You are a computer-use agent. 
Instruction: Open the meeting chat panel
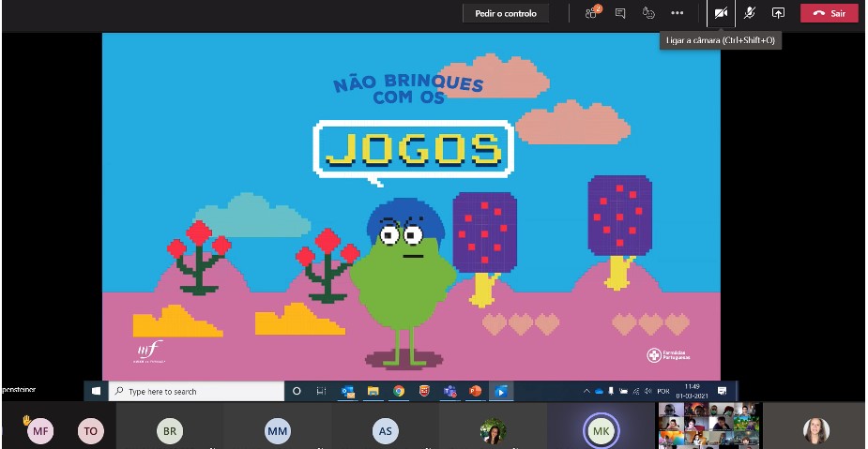point(620,13)
